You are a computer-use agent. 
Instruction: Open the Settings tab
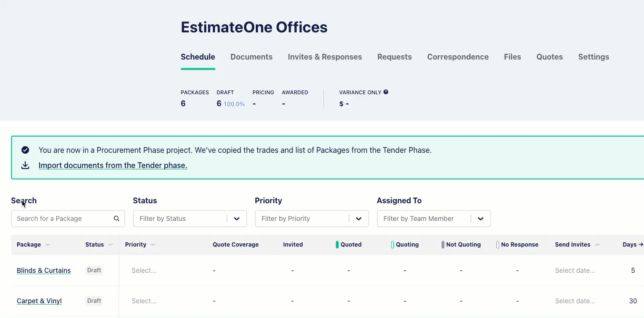[594, 57]
